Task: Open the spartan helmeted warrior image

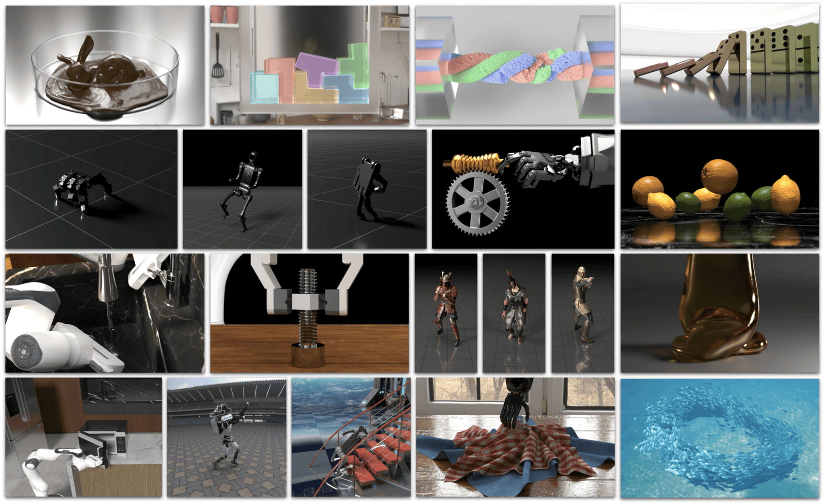Action: (514, 313)
